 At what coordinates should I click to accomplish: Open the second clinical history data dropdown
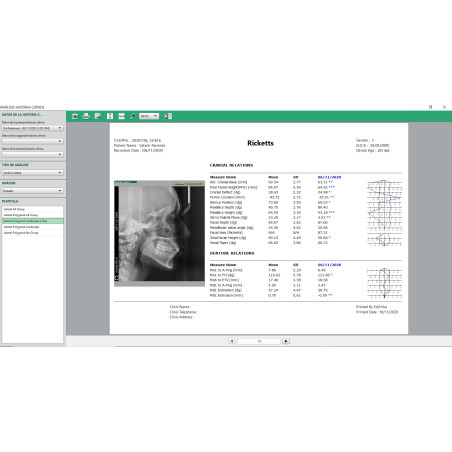[32, 141]
